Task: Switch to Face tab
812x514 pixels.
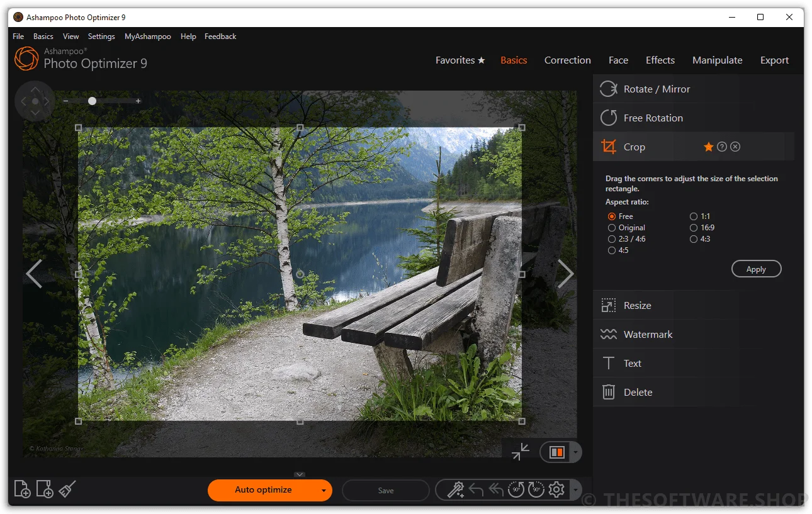Action: pyautogui.click(x=618, y=60)
